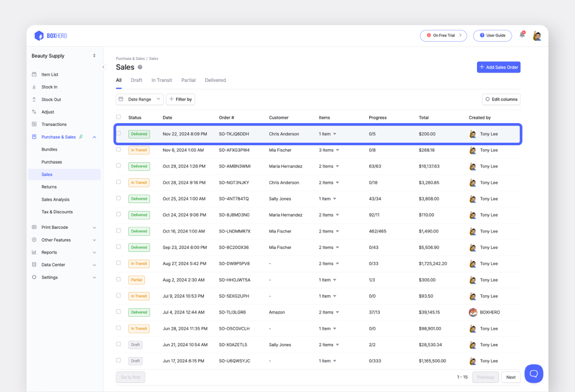This screenshot has height=392, width=575.
Task: View Transactions via its sidebar icon
Action: (x=34, y=124)
